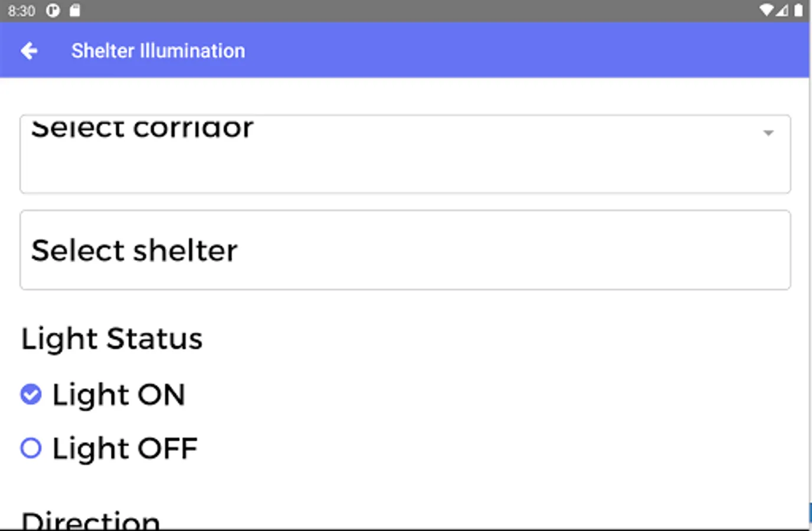This screenshot has width=812, height=531.
Task: Select the Light ON radio button
Action: tap(31, 394)
